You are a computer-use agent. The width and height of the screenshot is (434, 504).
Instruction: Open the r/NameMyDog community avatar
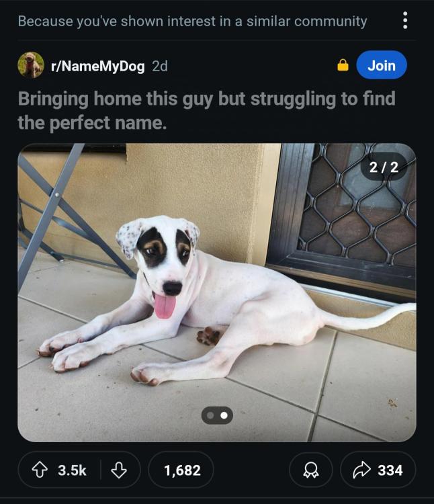tap(30, 65)
